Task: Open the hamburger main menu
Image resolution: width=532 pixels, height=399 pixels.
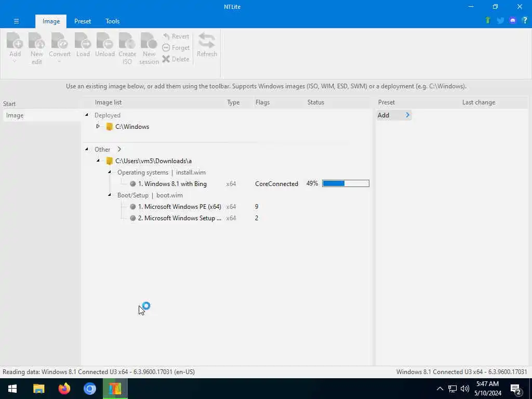Action: [x=16, y=21]
